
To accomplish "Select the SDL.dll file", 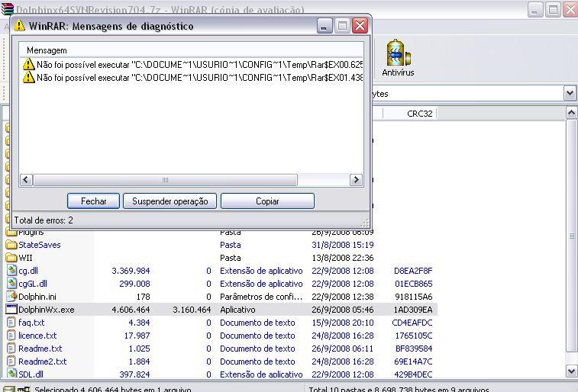I will pos(31,374).
